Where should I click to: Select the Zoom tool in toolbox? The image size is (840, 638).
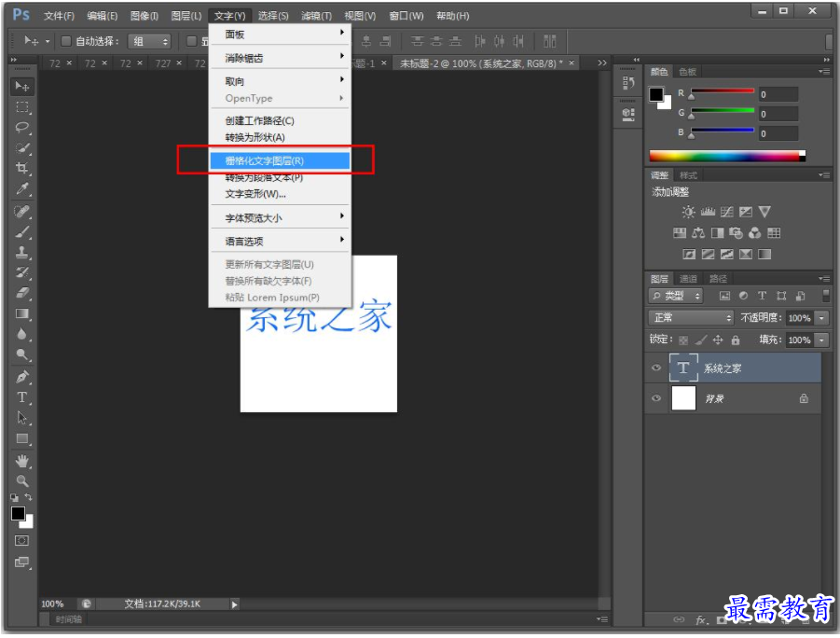22,481
